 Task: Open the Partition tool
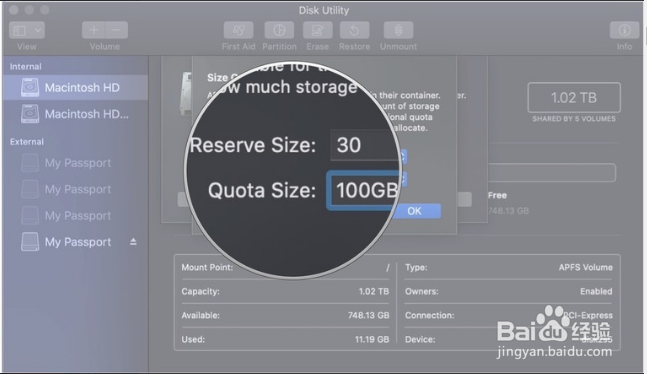[x=279, y=30]
